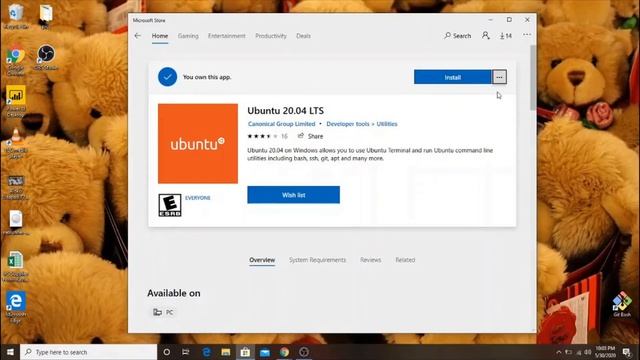Show hidden system tray icons

coord(558,352)
